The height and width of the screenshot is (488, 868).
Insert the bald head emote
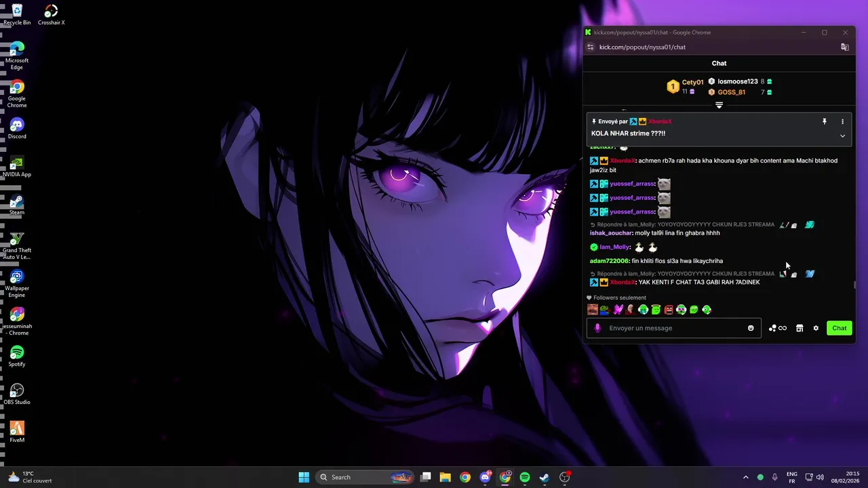pyautogui.click(x=630, y=310)
